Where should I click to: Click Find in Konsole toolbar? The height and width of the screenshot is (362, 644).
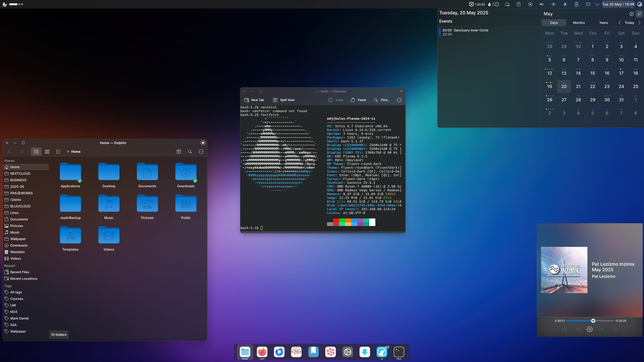[382, 100]
